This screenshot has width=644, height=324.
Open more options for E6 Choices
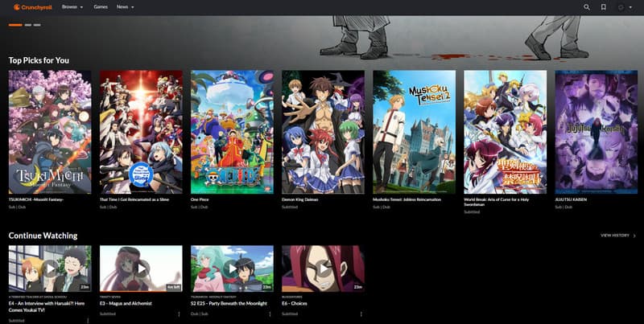[x=361, y=314]
